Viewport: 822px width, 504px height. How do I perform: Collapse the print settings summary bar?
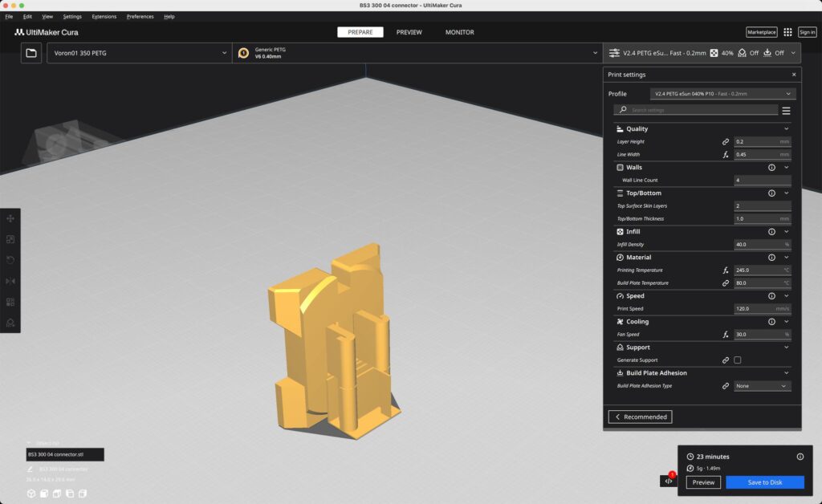coord(793,53)
